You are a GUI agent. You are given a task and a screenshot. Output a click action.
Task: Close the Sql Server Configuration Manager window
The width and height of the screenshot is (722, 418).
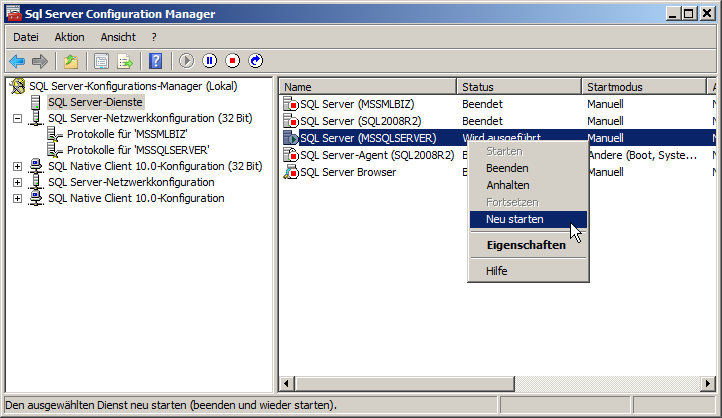pos(707,14)
